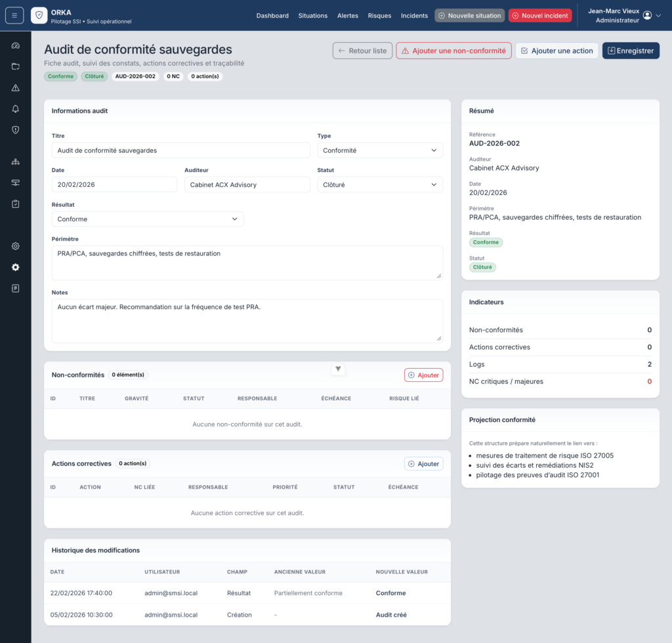672x643 pixels.
Task: Click Ajouter in Non-conformités section
Action: [x=423, y=375]
